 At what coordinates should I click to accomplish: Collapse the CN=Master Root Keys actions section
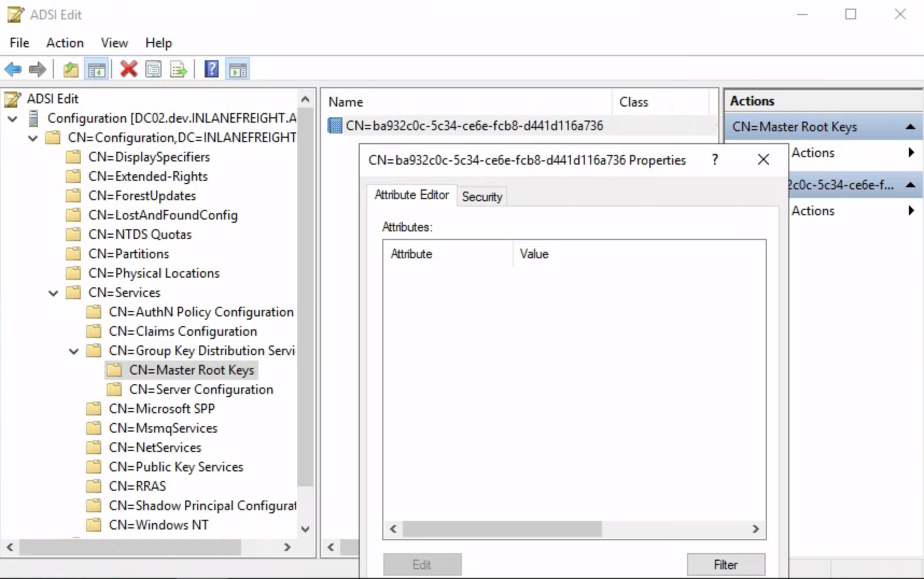click(910, 127)
